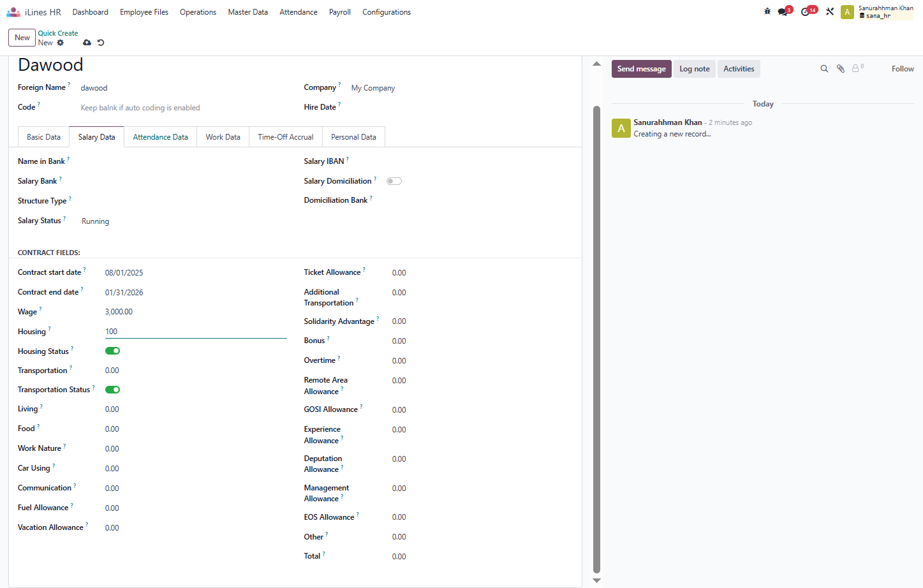923x588 pixels.
Task: Open the Log note composer
Action: 695,69
